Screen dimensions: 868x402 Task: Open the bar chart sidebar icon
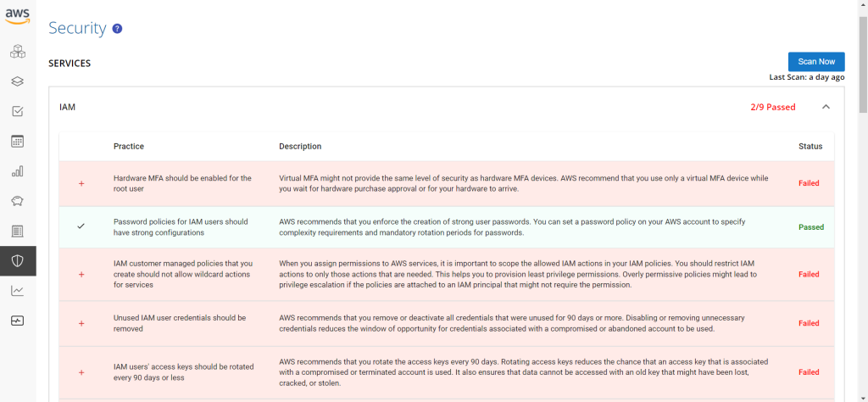pos(18,171)
